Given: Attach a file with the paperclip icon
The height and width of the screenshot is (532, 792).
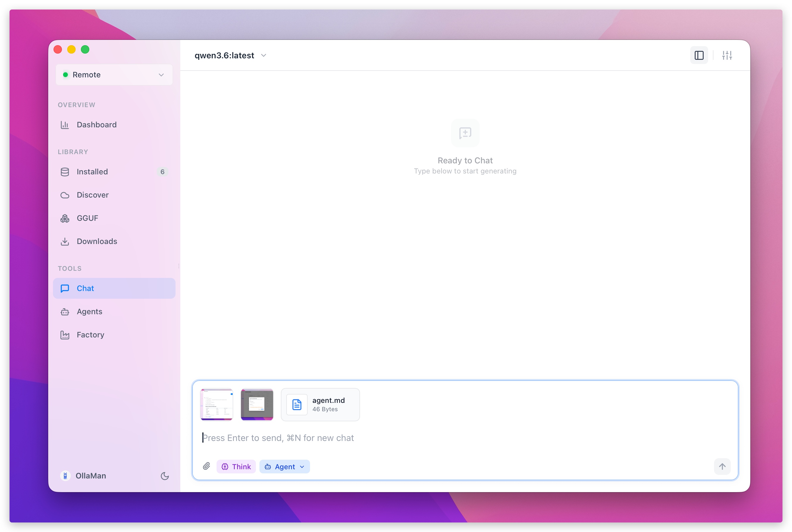Looking at the screenshot, I should click(x=206, y=467).
